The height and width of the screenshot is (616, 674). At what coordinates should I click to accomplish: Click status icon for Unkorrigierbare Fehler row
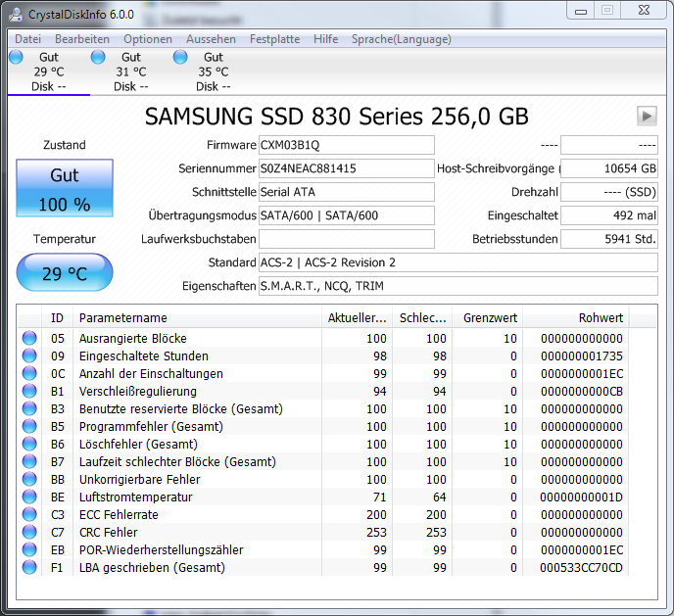click(x=29, y=479)
